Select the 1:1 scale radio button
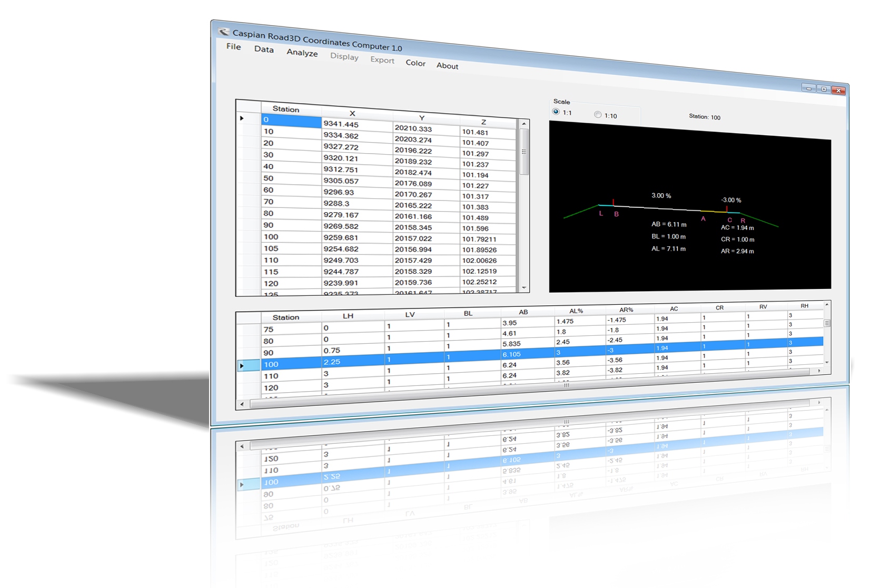The height and width of the screenshot is (588, 871). click(556, 112)
